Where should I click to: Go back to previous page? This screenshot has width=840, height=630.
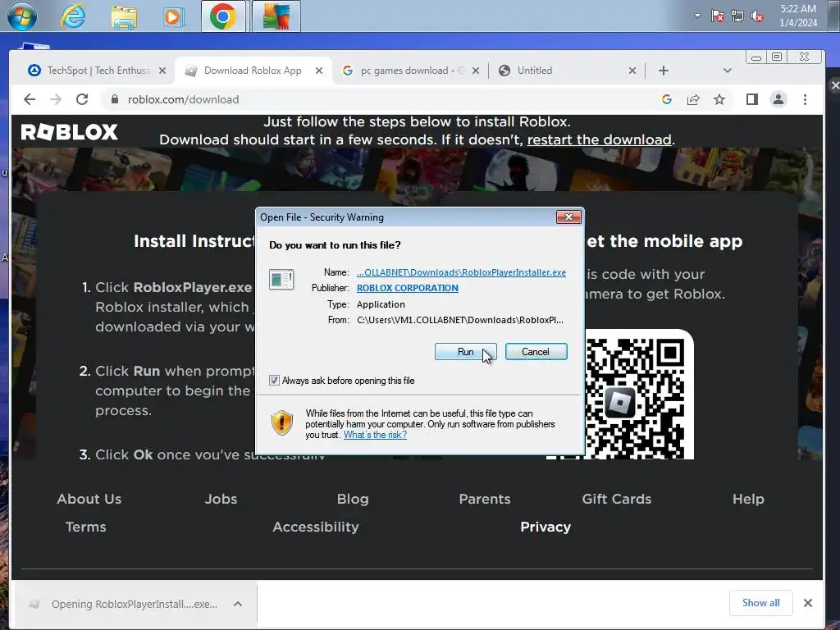point(30,99)
